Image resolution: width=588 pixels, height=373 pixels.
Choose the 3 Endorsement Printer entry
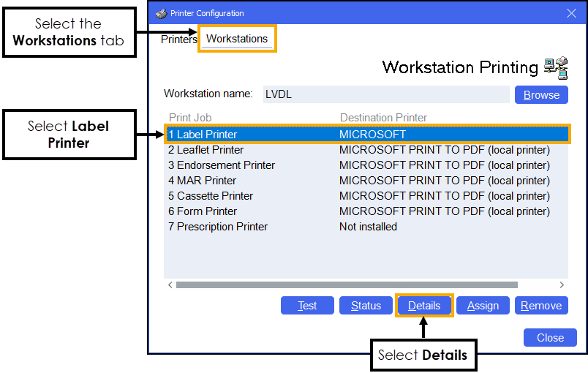[x=366, y=165]
